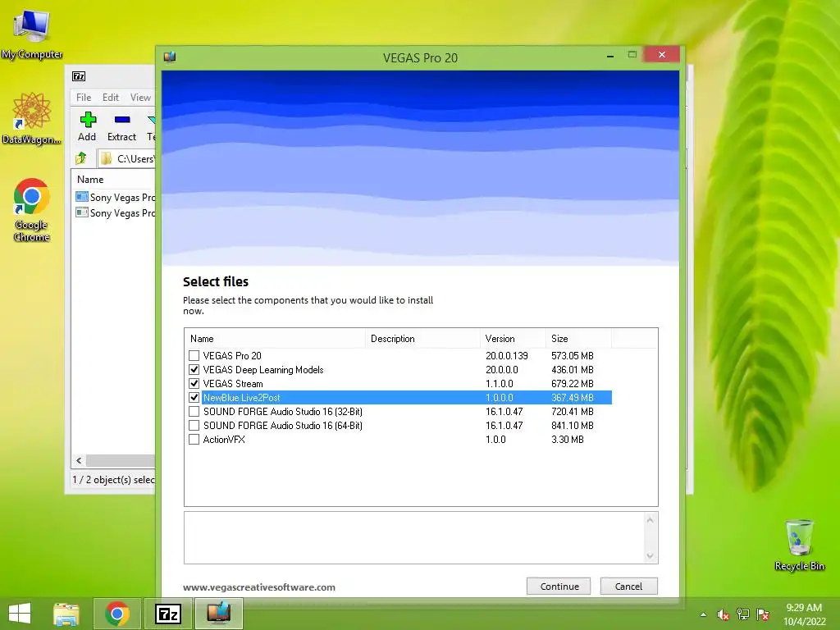This screenshot has height=630, width=840.
Task: Open Edit menu in 7-Zip window
Action: tap(111, 98)
